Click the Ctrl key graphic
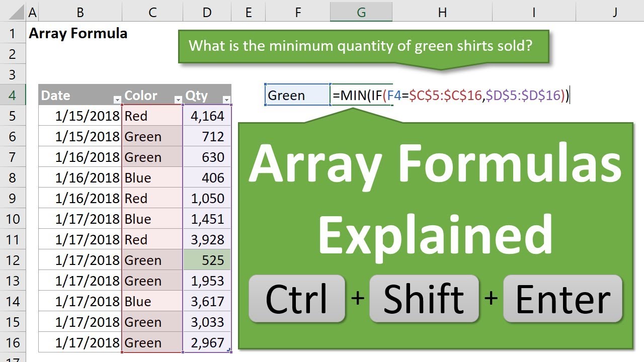Viewport: 644px width, 362px height. click(297, 299)
